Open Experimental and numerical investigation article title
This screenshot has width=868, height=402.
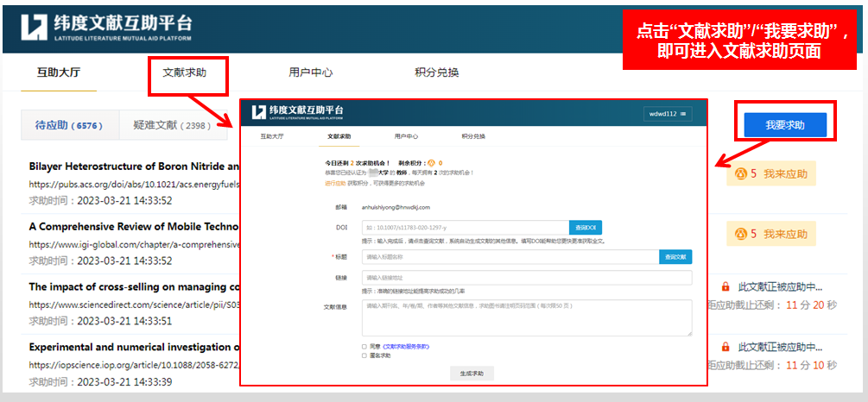click(x=134, y=348)
